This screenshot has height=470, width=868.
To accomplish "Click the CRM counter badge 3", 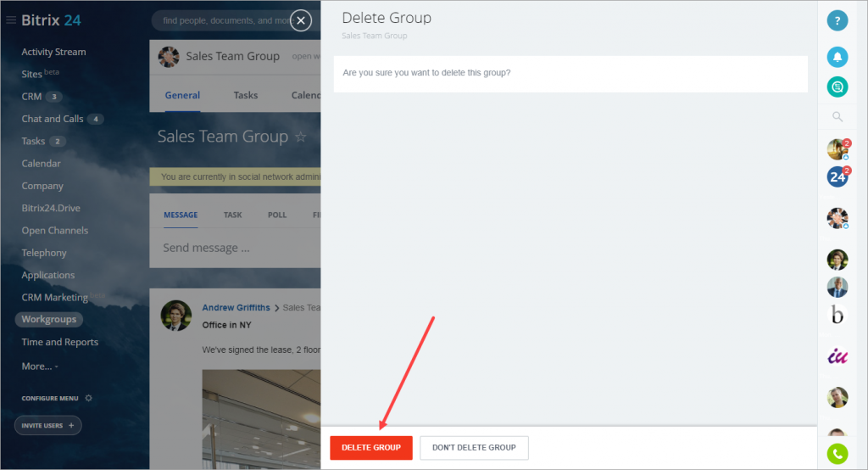I will pyautogui.click(x=53, y=97).
